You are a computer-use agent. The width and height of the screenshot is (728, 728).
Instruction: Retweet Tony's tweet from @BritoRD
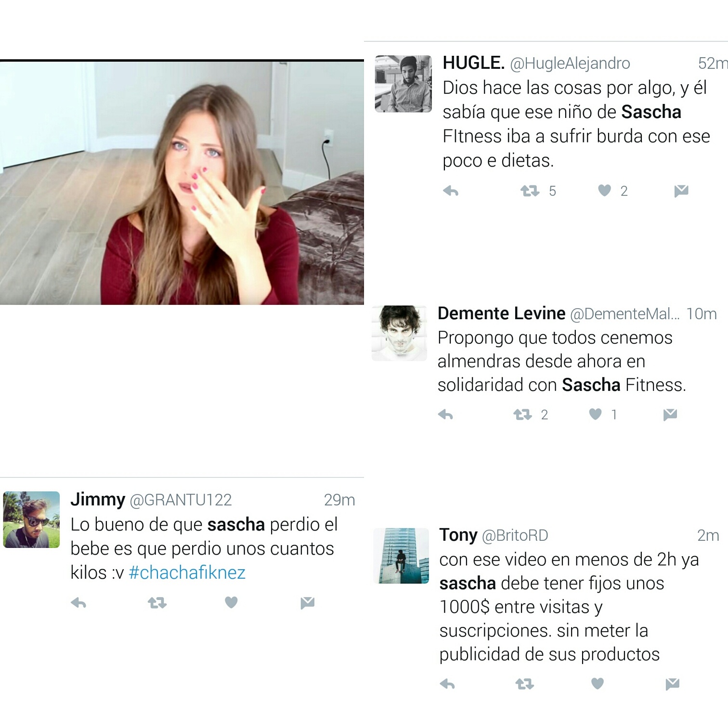tap(524, 684)
